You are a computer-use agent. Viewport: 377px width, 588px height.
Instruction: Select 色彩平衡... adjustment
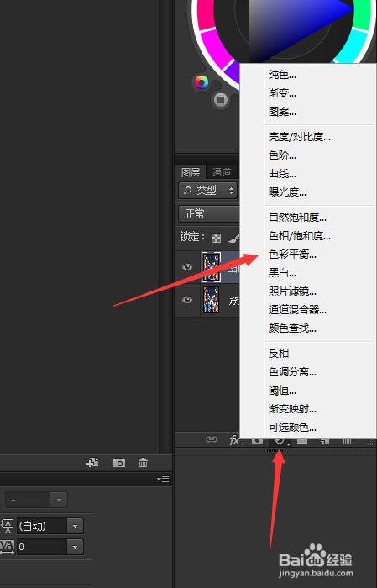pyautogui.click(x=292, y=255)
